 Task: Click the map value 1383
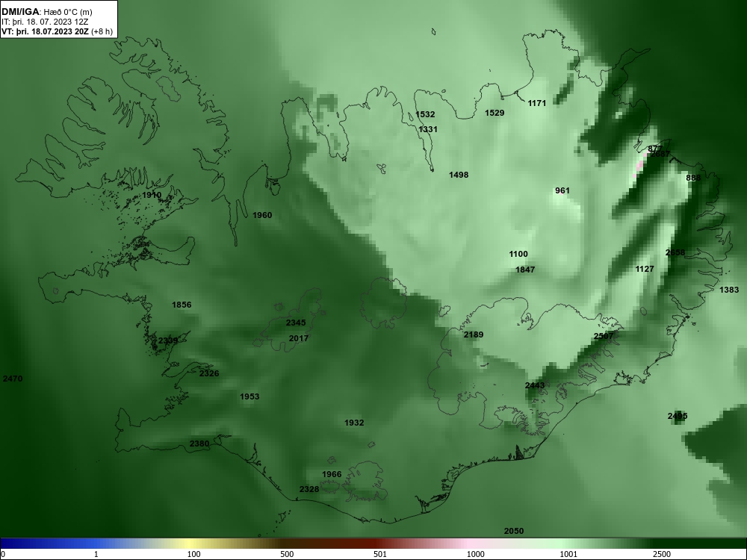tap(729, 290)
